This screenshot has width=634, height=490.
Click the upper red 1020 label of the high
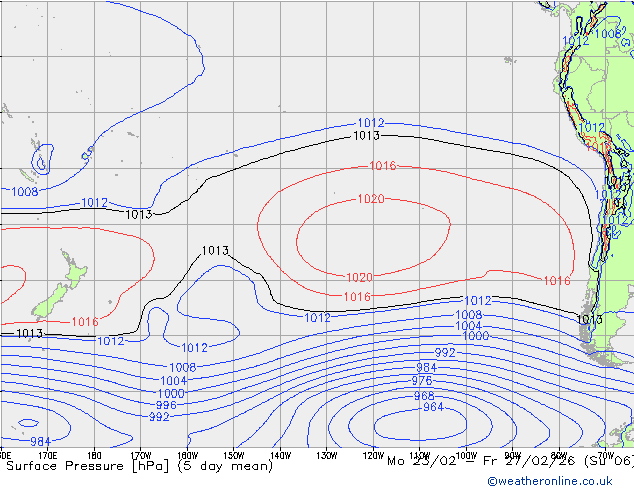pyautogui.click(x=371, y=199)
